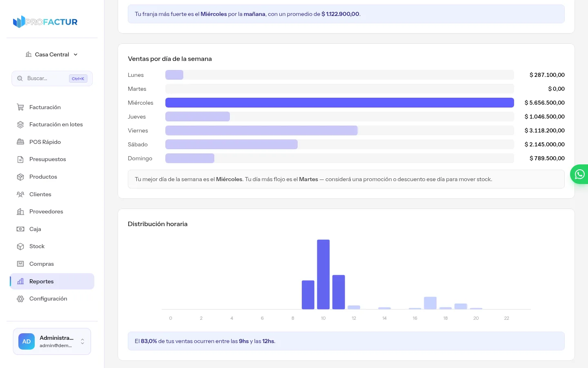Click the Ctrl+K shortcut badge

[78, 79]
